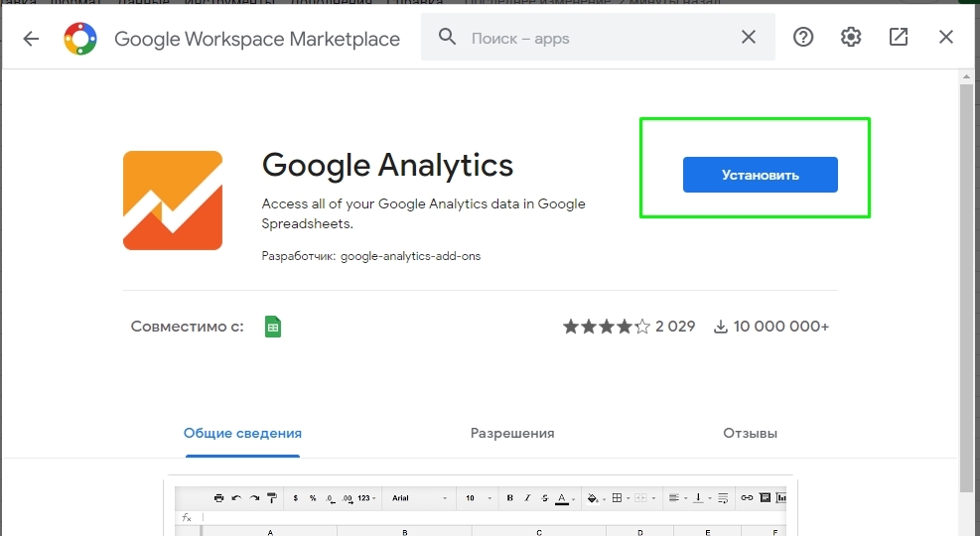The width and height of the screenshot is (980, 536).
Task: Click the '2 029' ratings count
Action: [x=675, y=327]
